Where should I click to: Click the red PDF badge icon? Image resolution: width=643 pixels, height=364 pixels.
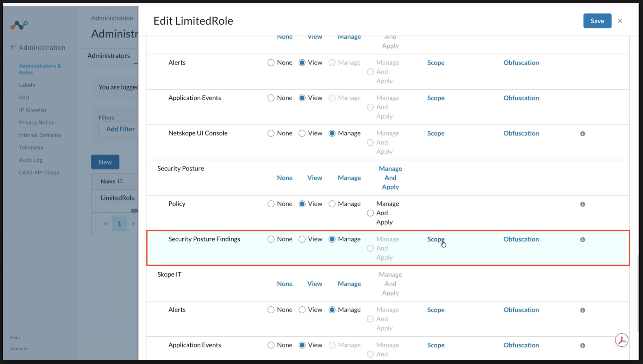[622, 340]
